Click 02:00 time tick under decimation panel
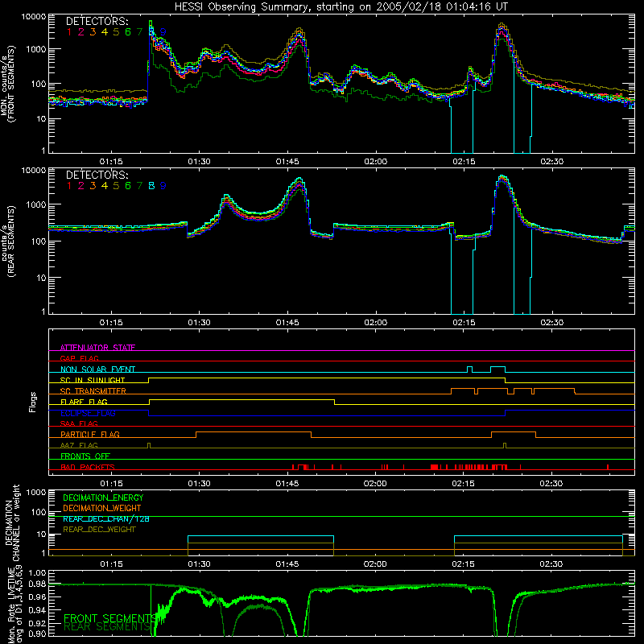This screenshot has height=644, width=644. click(375, 564)
